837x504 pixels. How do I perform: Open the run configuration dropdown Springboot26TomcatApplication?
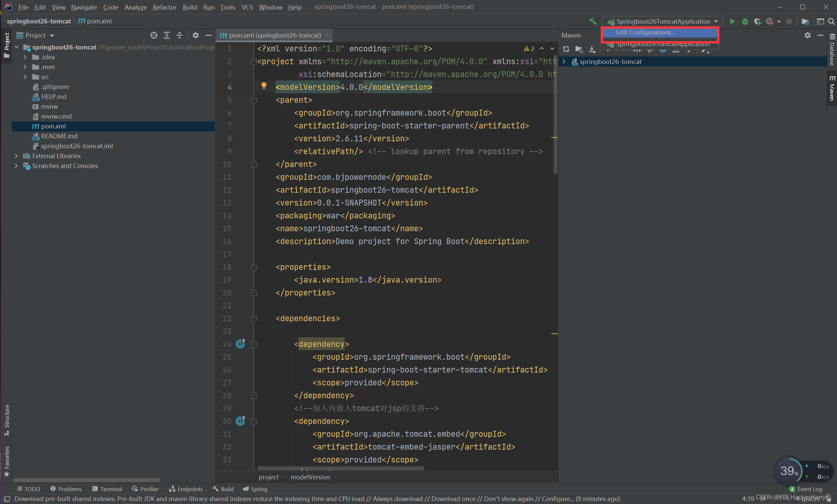(662, 21)
